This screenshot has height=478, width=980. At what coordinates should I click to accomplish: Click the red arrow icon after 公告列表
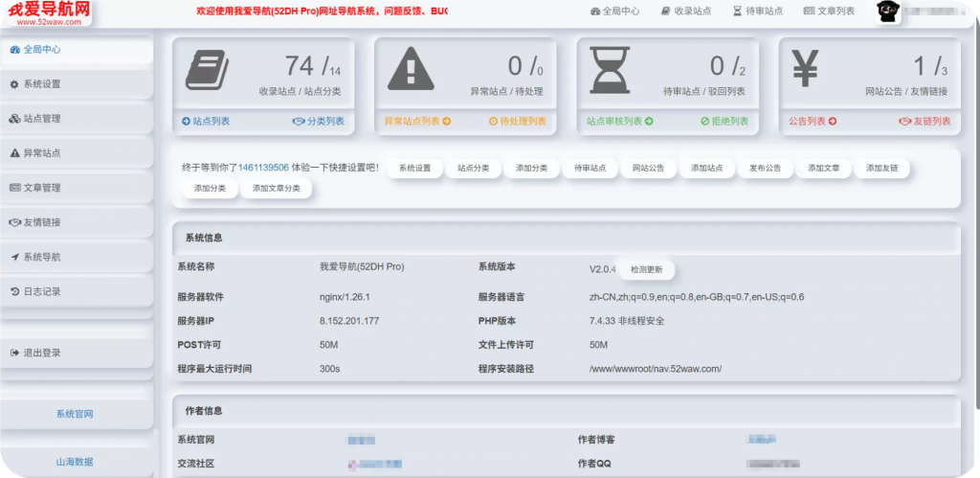coord(833,122)
